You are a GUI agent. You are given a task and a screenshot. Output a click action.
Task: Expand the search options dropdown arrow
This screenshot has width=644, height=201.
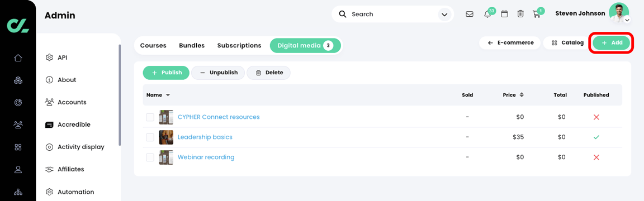click(444, 15)
